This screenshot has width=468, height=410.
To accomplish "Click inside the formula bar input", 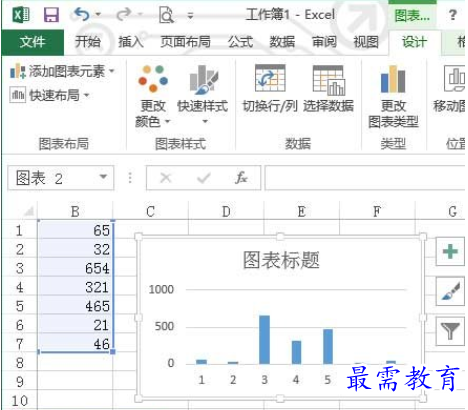I will (365, 178).
